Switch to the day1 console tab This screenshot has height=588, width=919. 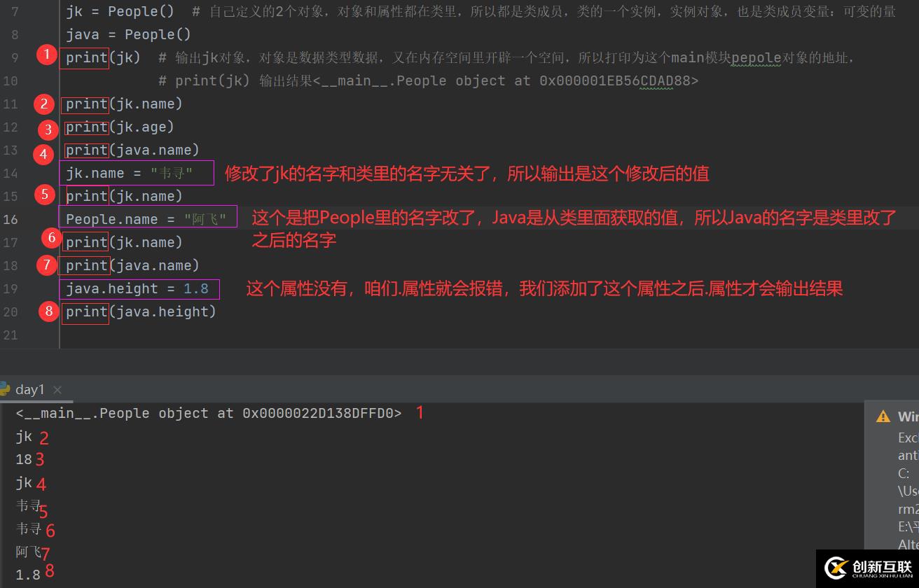tap(30, 389)
